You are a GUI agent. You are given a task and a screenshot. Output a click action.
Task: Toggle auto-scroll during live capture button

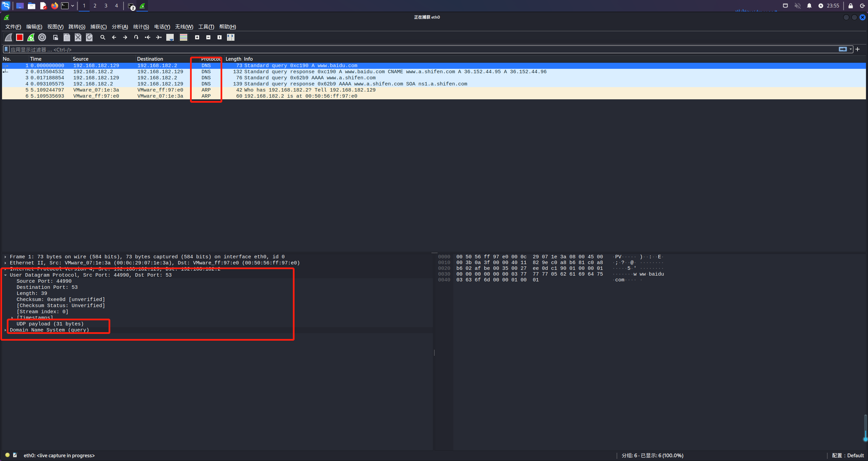coord(170,37)
